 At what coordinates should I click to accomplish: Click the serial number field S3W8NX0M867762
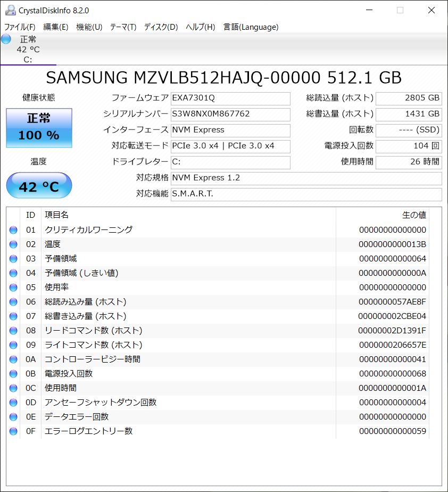(x=230, y=114)
